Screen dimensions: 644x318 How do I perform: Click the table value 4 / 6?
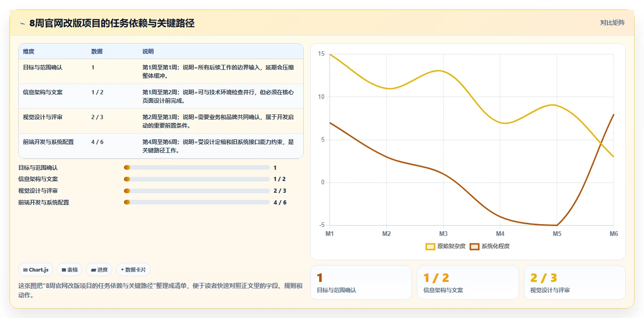[x=97, y=142]
